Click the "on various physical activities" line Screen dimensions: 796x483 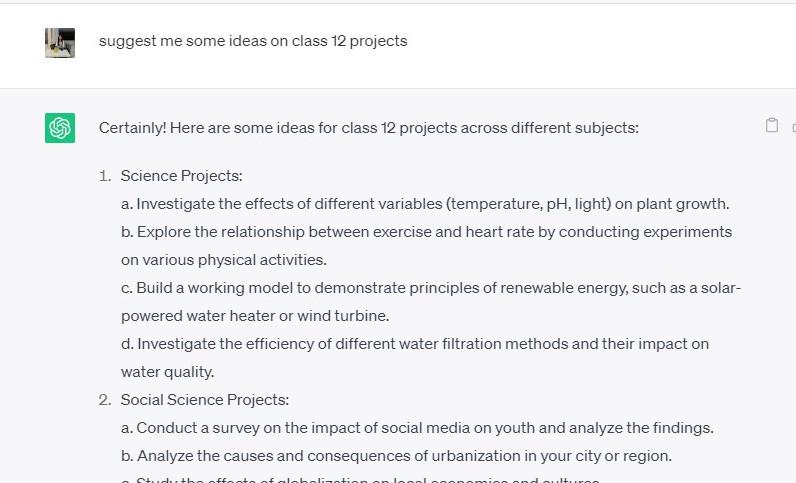tap(224, 260)
